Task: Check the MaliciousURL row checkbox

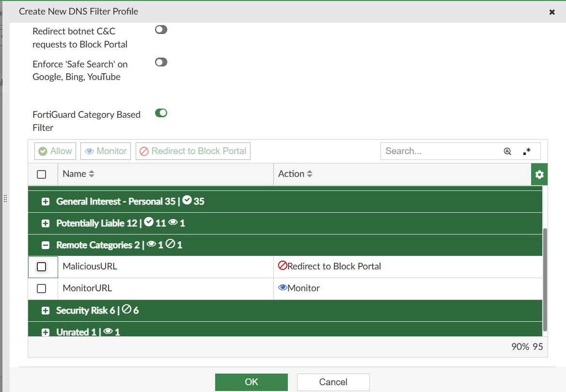Action: (42, 267)
